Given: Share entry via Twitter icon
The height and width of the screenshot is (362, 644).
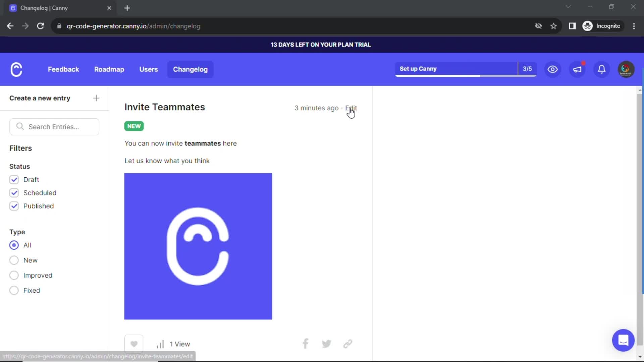Looking at the screenshot, I should pos(326,344).
